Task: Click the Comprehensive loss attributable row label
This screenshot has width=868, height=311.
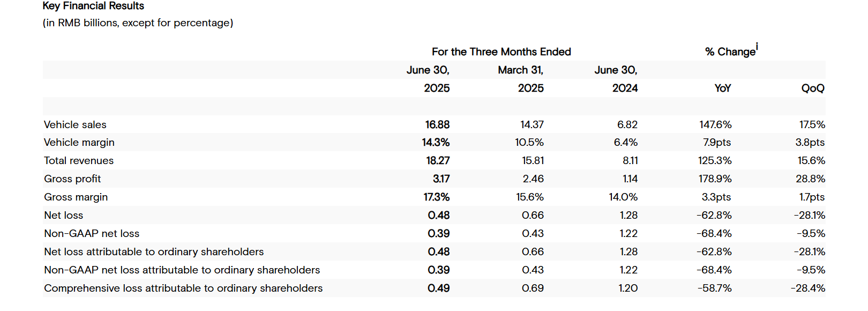Action: (183, 288)
